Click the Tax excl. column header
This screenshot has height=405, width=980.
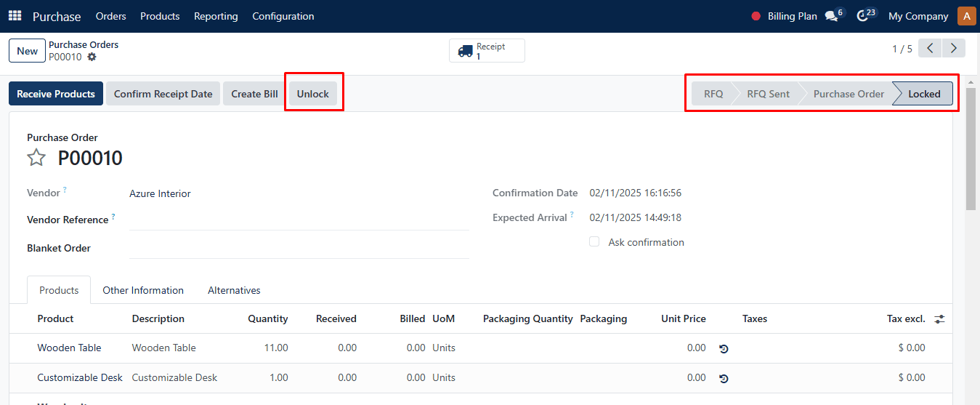906,318
